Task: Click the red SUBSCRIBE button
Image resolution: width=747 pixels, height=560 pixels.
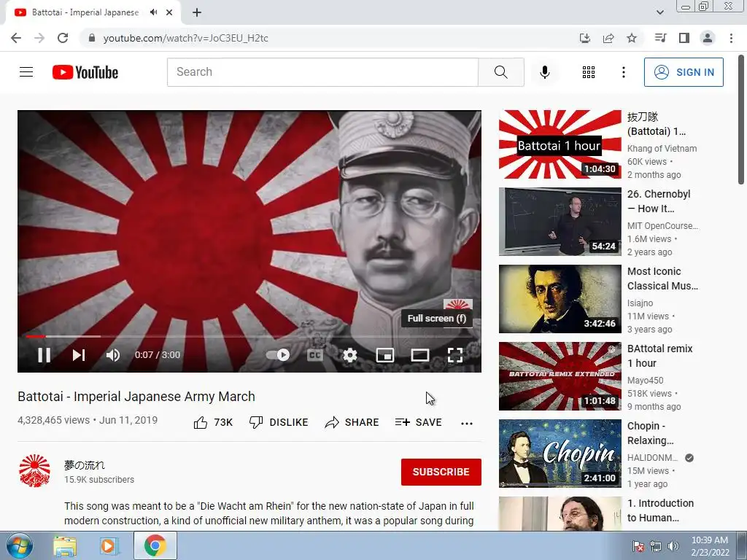Action: [441, 472]
